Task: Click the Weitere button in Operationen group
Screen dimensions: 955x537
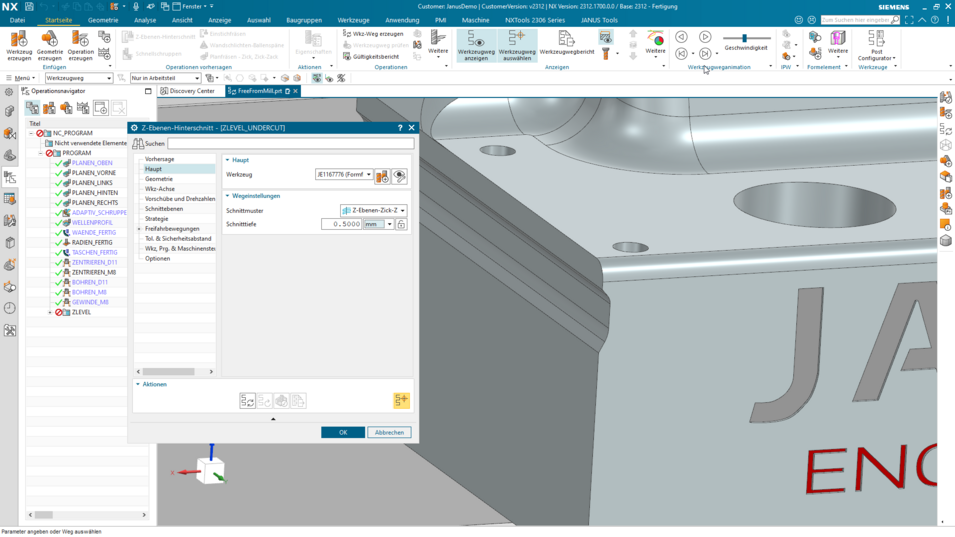Action: (x=437, y=44)
